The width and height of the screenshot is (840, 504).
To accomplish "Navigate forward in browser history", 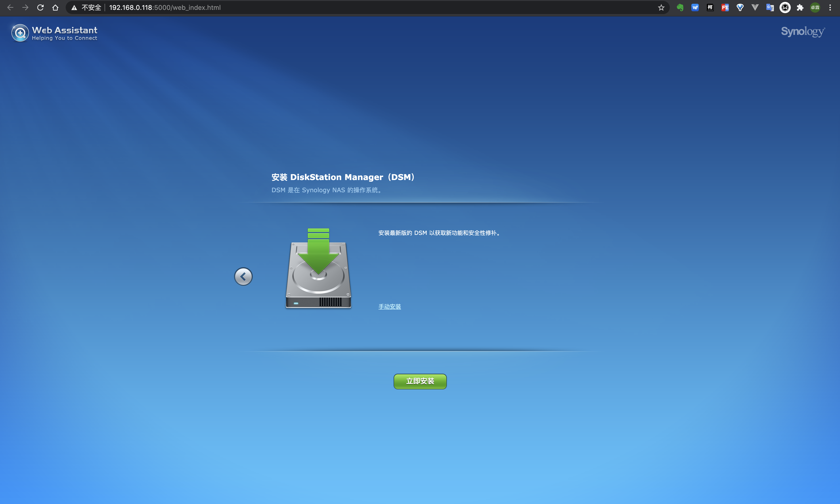I will point(26,8).
